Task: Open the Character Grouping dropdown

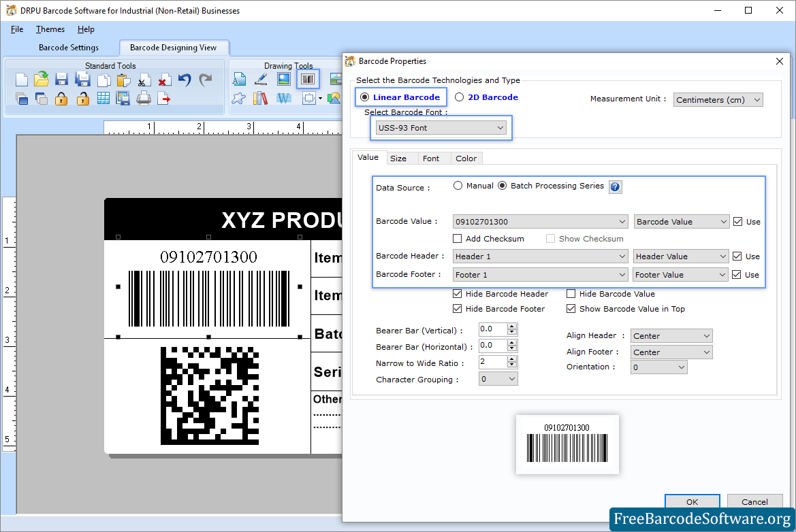Action: click(498, 379)
